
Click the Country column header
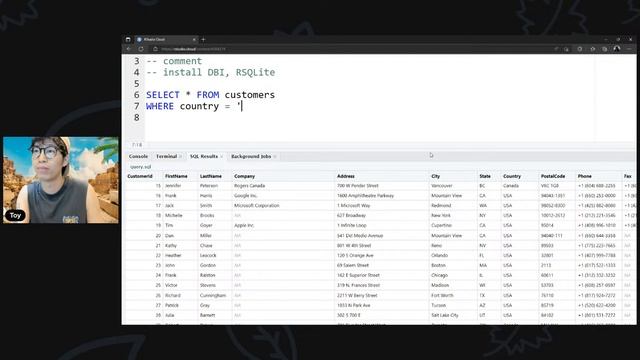tap(512, 176)
